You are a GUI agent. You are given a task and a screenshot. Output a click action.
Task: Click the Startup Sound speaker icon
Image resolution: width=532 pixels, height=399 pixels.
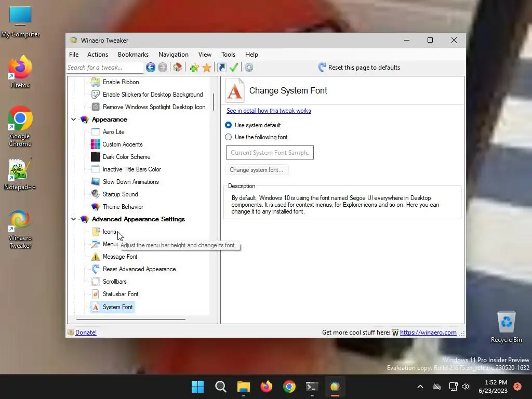point(96,194)
